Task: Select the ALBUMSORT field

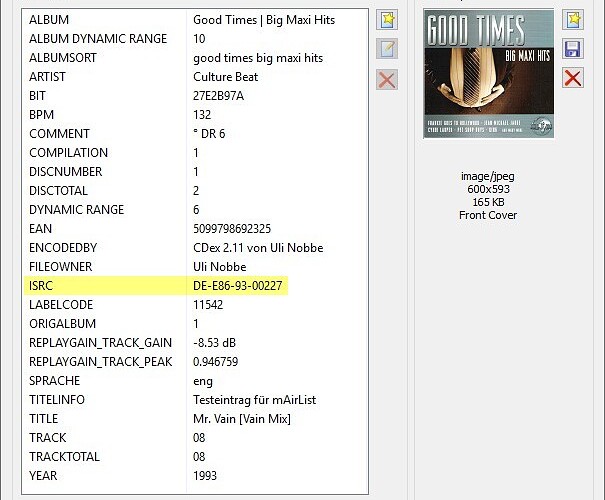Action: pos(195,58)
